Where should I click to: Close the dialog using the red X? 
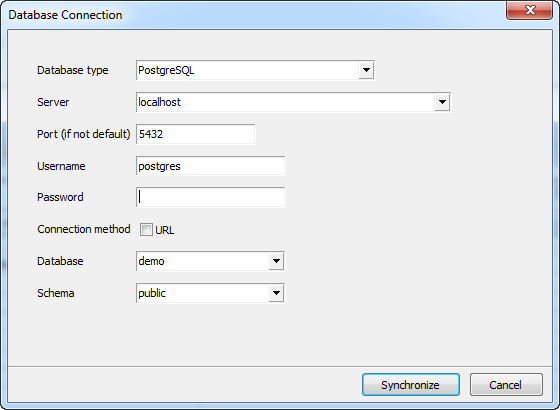[530, 10]
